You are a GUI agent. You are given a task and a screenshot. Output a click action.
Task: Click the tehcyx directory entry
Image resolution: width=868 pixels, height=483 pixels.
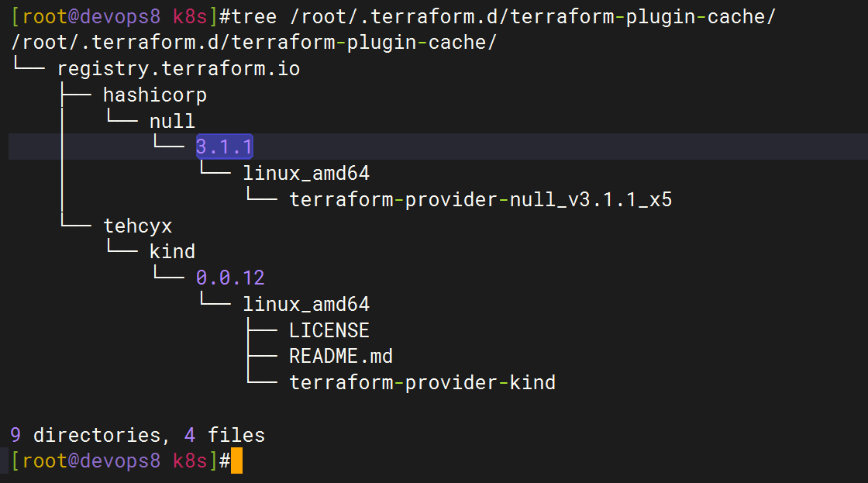[x=138, y=226]
